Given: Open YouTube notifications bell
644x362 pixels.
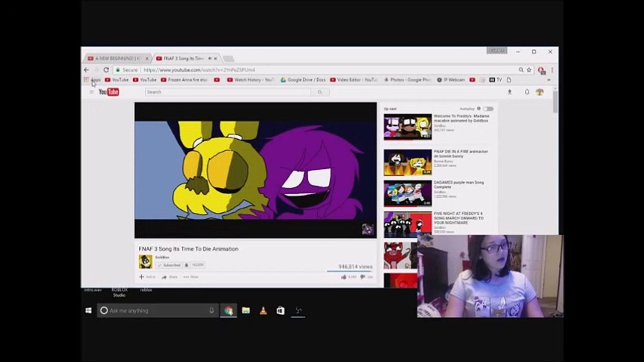Looking at the screenshot, I should pos(527,92).
